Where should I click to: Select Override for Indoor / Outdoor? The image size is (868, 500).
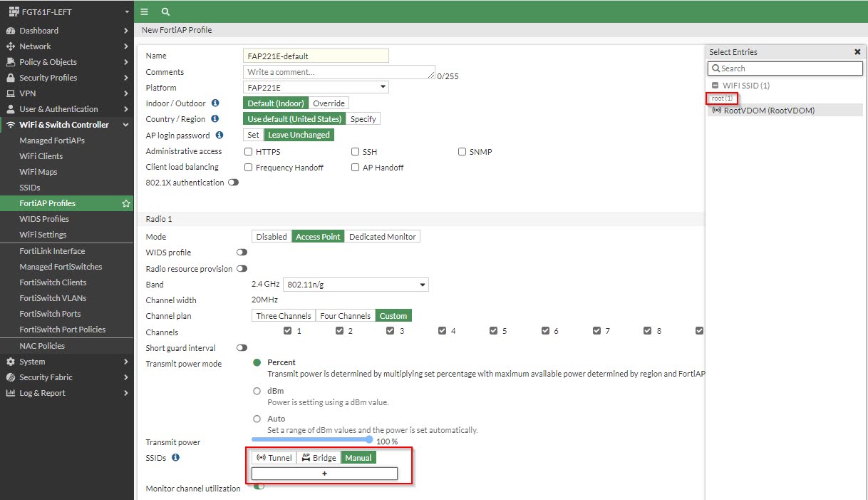coord(329,103)
